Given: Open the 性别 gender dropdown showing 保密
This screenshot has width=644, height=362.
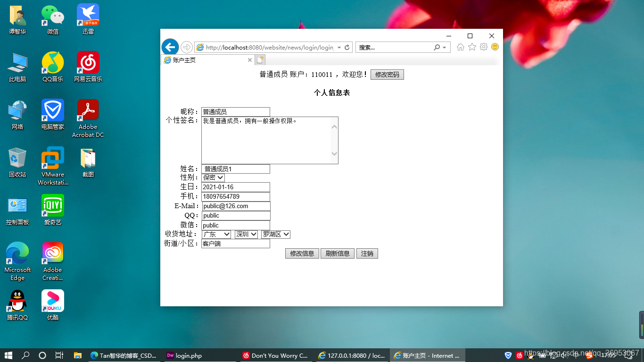Looking at the screenshot, I should (213, 177).
